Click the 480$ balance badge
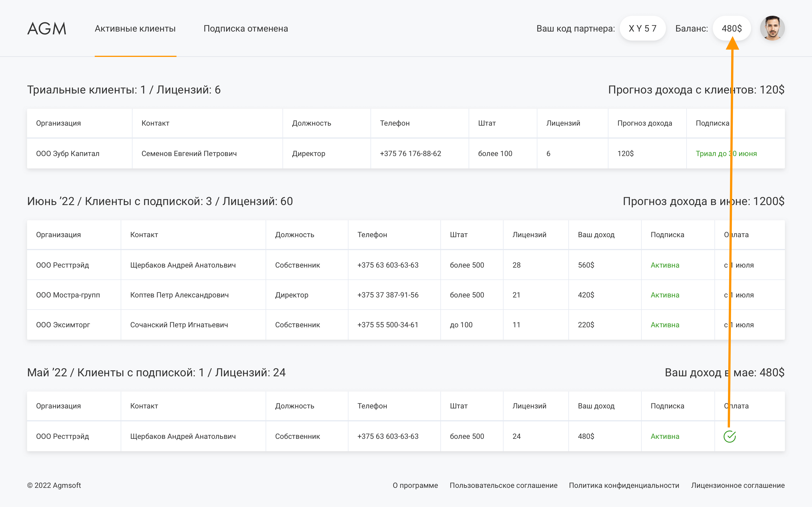 [x=731, y=28]
